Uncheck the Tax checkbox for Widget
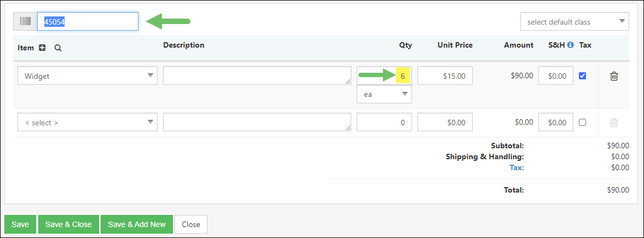Viewport: 644px width, 238px height. pos(582,76)
